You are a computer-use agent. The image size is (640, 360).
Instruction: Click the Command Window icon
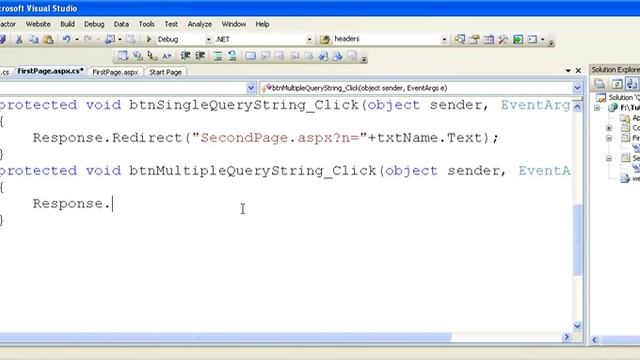(x=532, y=40)
